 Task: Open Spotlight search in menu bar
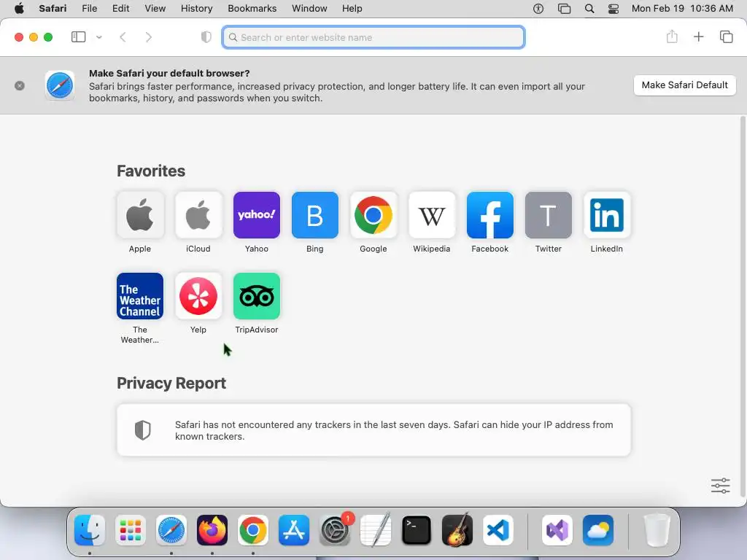coord(589,9)
